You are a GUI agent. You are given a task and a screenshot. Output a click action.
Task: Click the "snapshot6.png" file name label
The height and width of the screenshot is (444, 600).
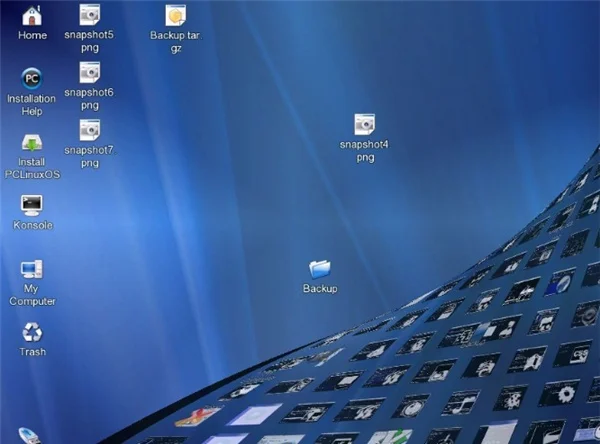[89, 99]
